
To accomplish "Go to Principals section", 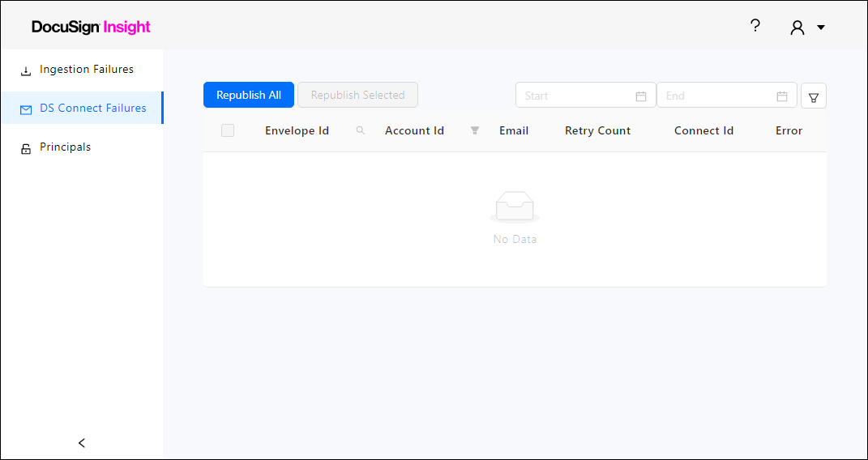I will click(65, 147).
